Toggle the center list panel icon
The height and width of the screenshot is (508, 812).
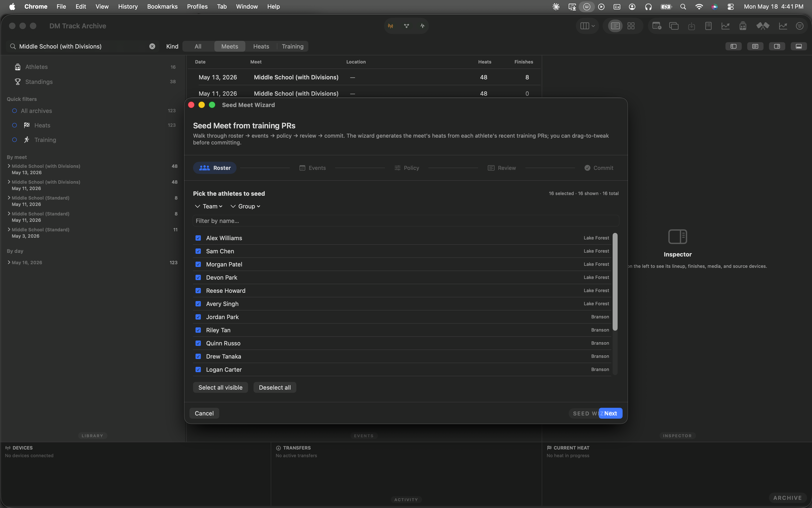[x=755, y=46]
